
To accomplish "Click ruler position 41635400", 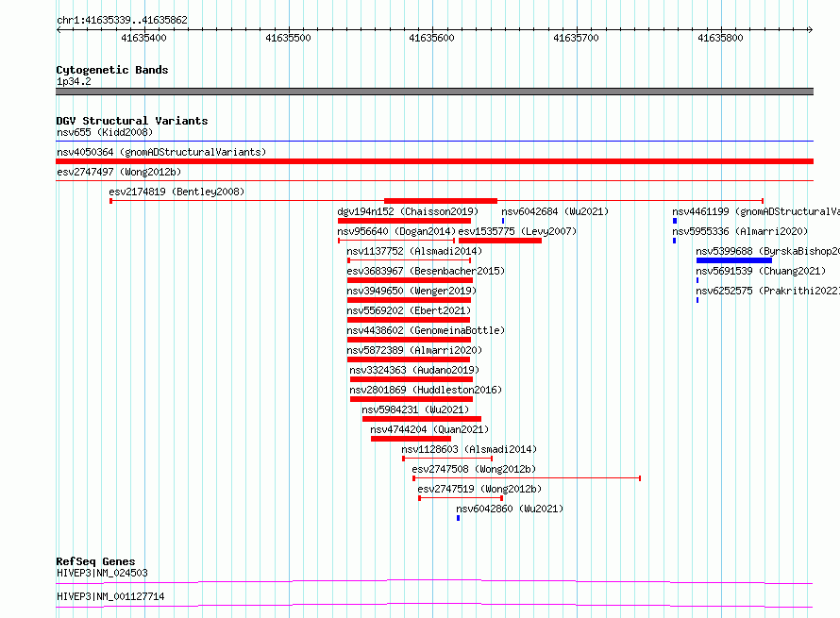I will [x=143, y=38].
